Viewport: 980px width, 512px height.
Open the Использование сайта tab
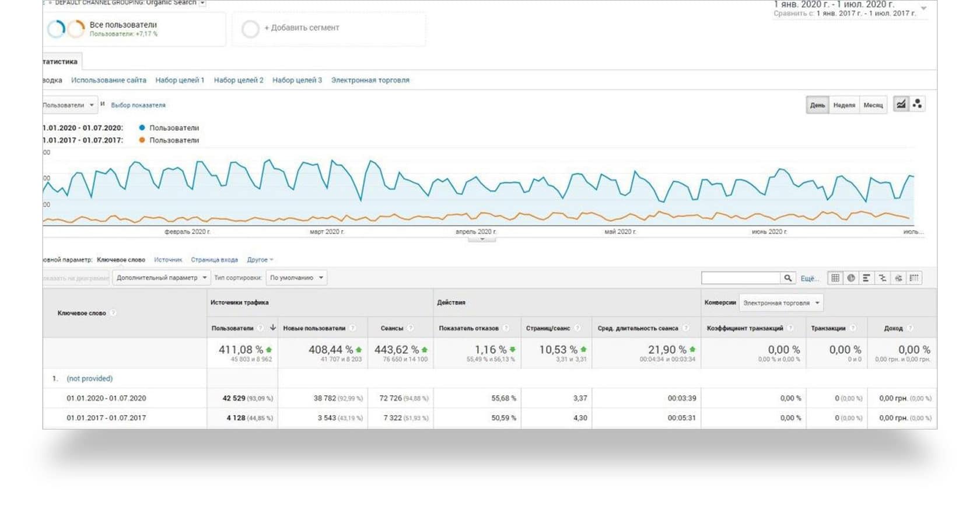pyautogui.click(x=108, y=80)
